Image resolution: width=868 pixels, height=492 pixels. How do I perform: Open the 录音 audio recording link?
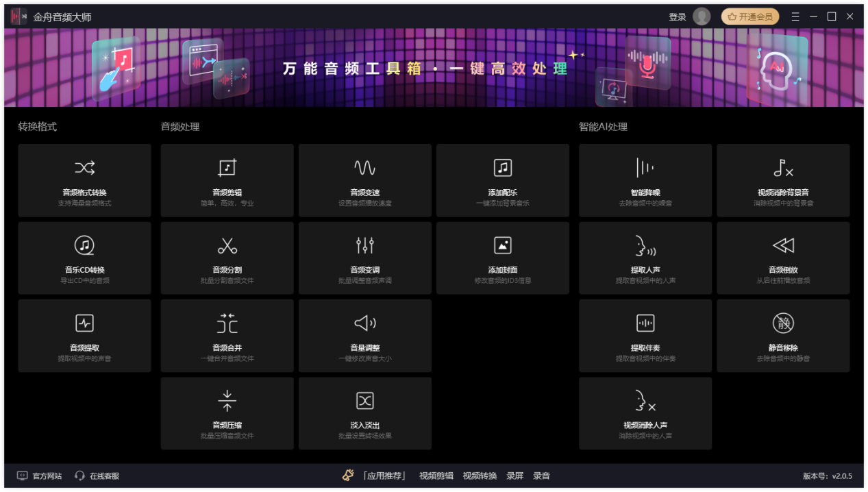coord(542,476)
